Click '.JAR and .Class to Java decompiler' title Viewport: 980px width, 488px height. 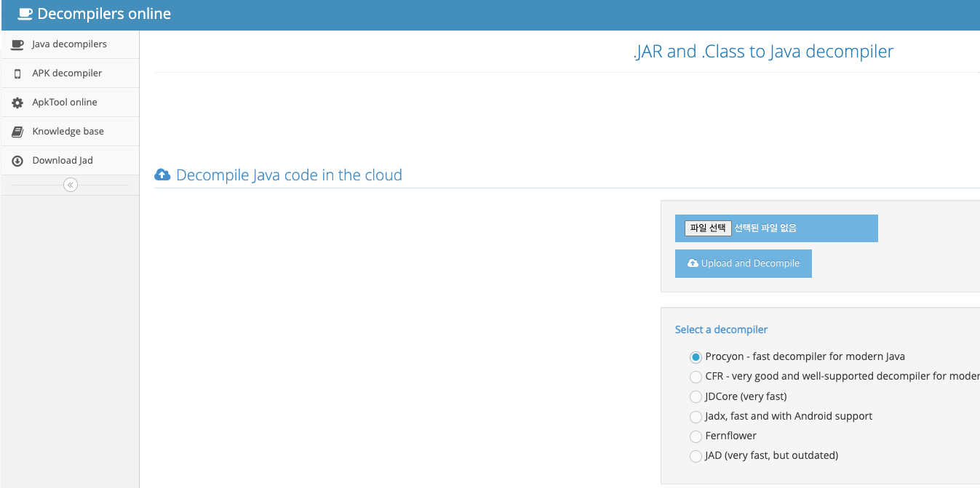pyautogui.click(x=763, y=52)
